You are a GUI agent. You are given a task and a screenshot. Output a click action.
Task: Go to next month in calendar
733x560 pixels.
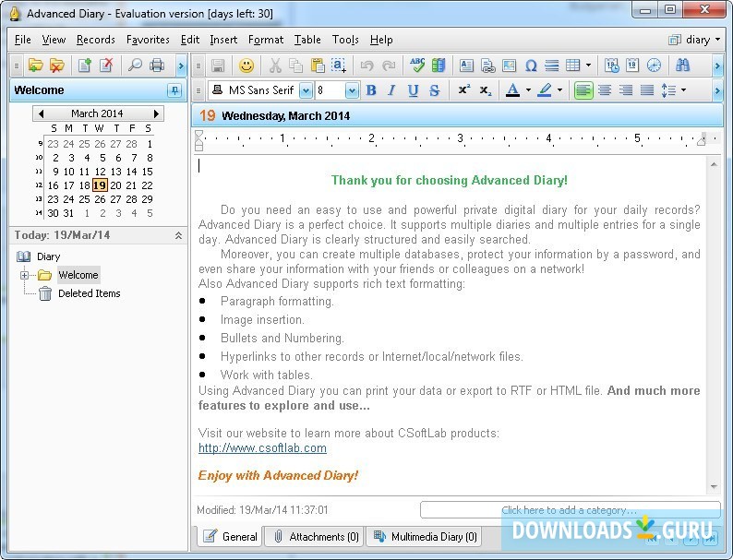156,113
